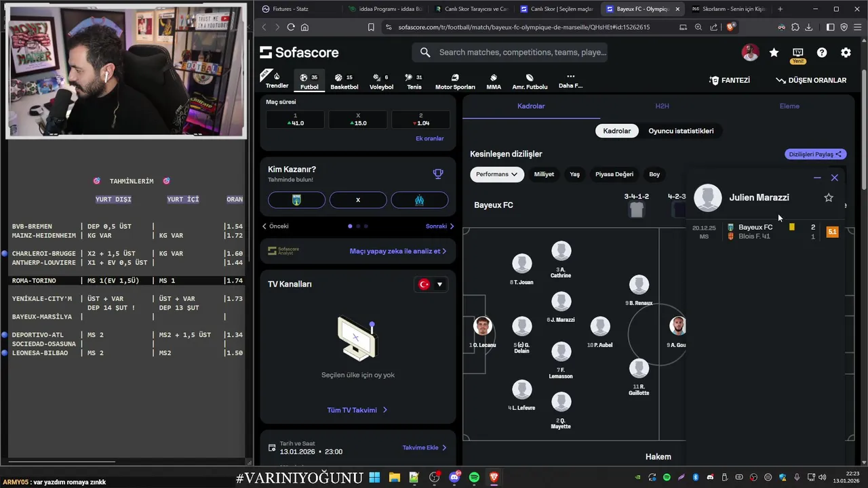Open the Performans dropdown
Image resolution: width=868 pixels, height=488 pixels.
click(497, 174)
